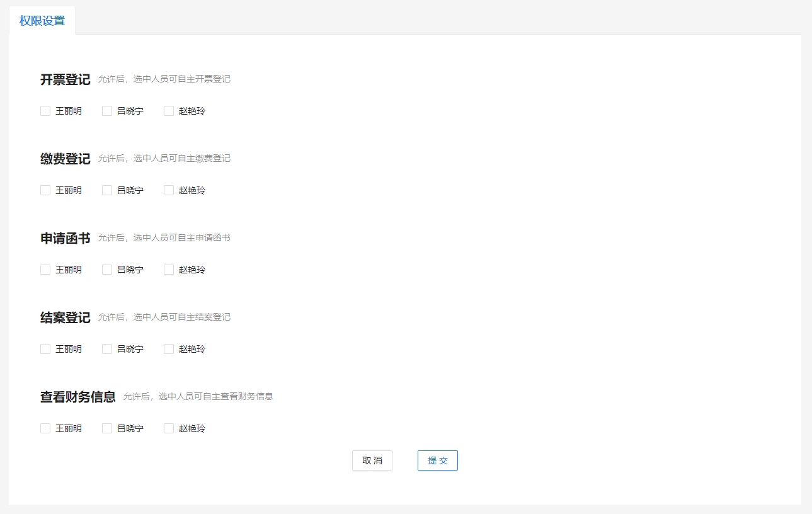Screen dimensions: 812x514
Task: Check 王丽明 under 缴费登记
Action: coord(45,190)
